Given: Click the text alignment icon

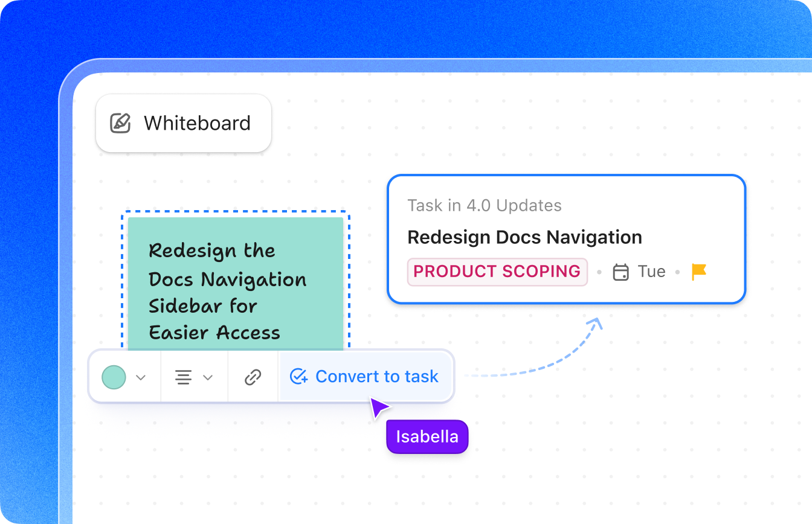Looking at the screenshot, I should click(183, 377).
